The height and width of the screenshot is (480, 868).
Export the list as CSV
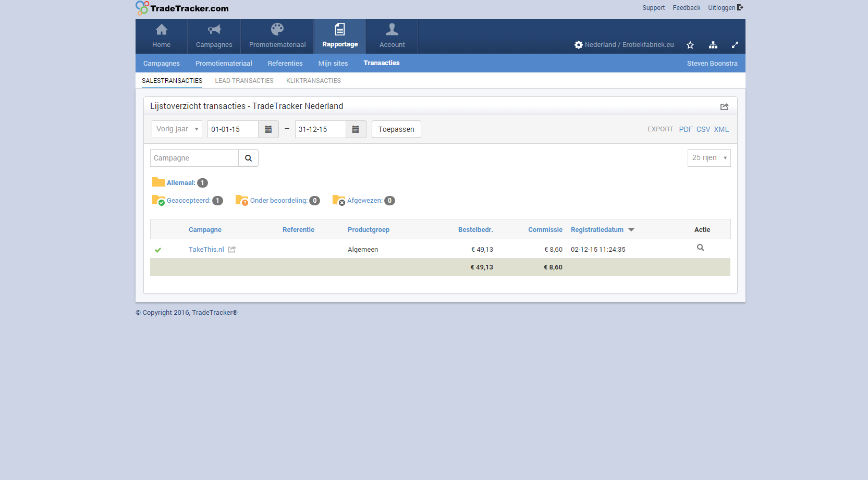tap(703, 129)
